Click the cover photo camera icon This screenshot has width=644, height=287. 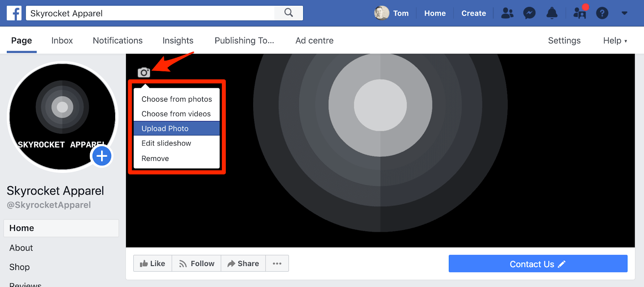click(144, 73)
